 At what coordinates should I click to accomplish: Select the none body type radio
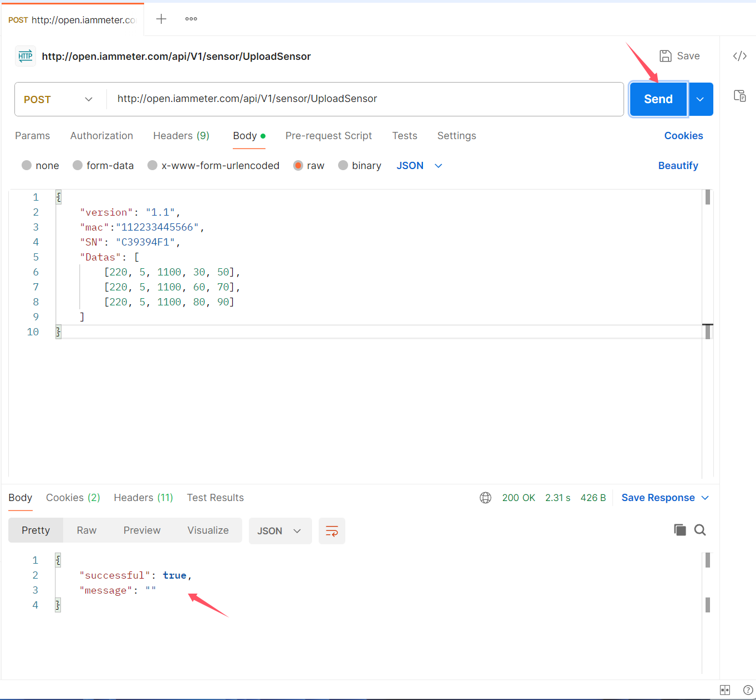coord(27,165)
